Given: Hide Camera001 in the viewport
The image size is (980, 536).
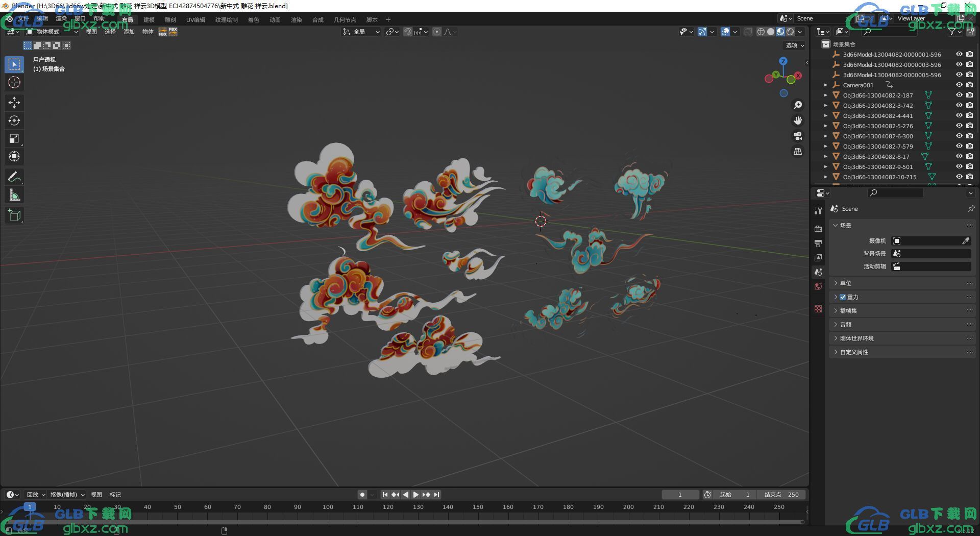Looking at the screenshot, I should (x=959, y=85).
